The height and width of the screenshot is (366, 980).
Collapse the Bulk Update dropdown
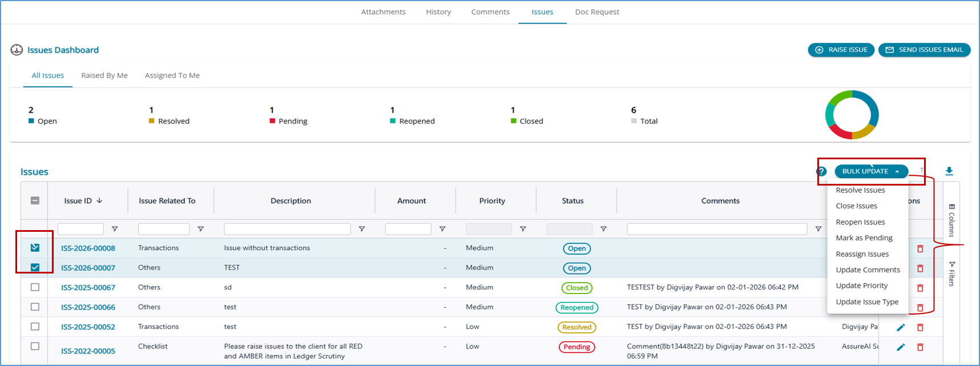point(871,171)
